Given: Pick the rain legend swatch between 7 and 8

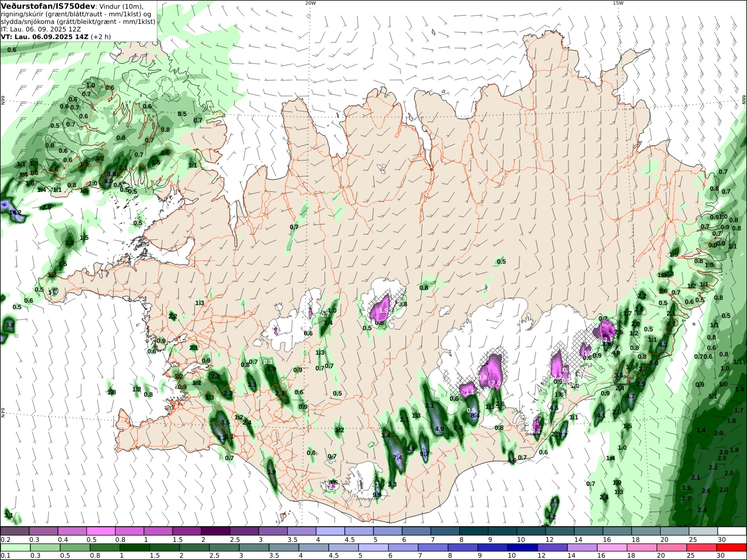Looking at the screenshot, I should (434, 548).
